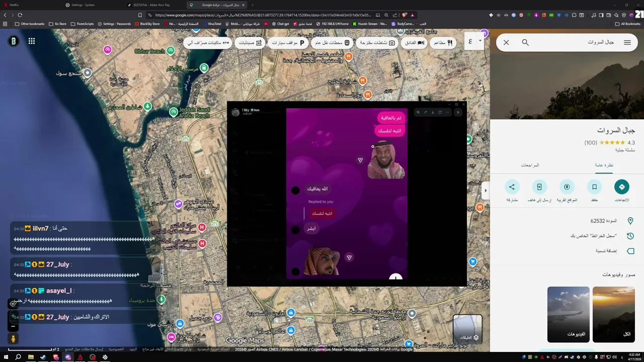Filter map by Parking chip

click(288, 43)
